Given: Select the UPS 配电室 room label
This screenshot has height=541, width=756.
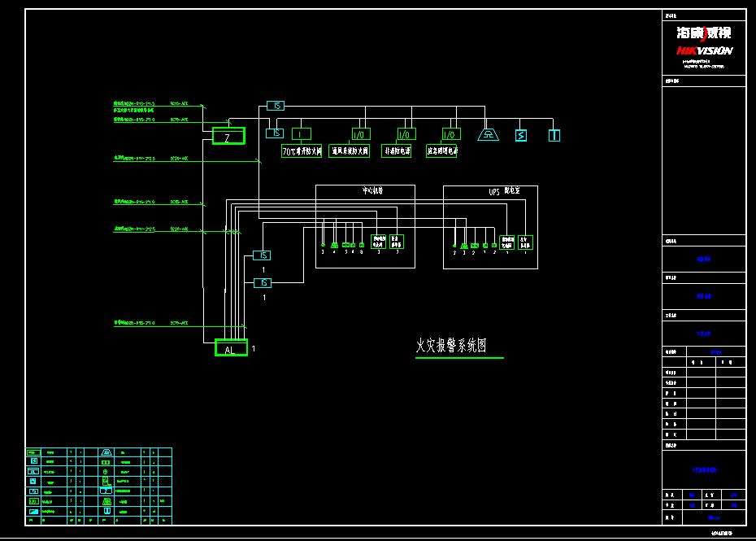Looking at the screenshot, I should pos(504,192).
